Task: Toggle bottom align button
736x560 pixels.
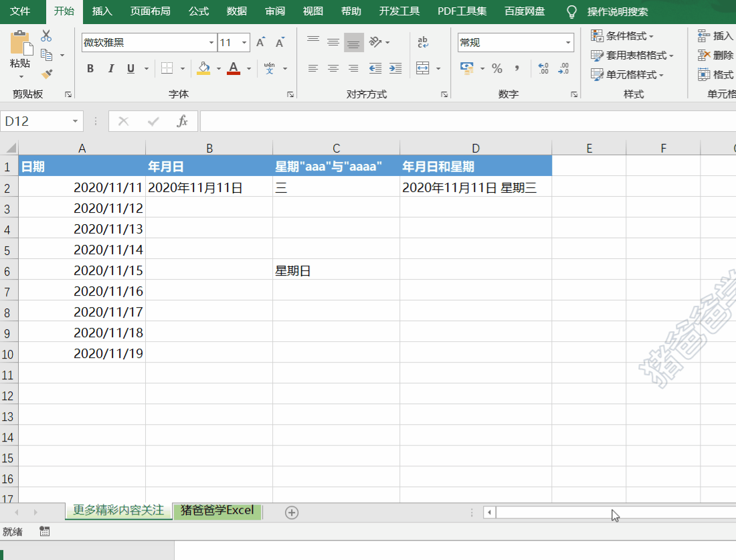Action: 353,42
